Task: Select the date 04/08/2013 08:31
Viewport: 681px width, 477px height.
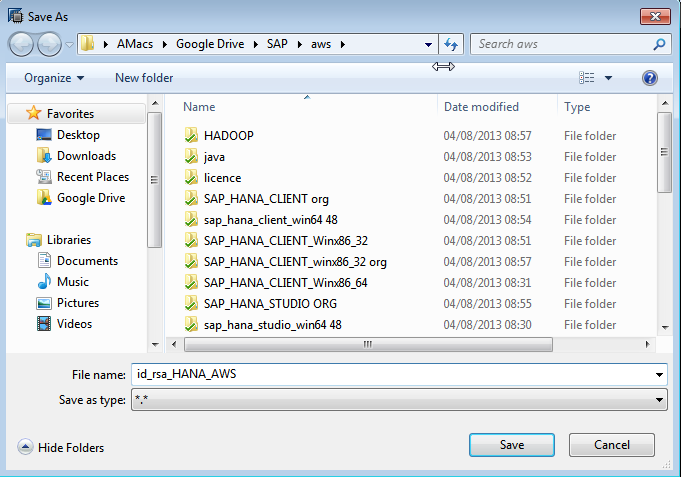Action: (x=487, y=283)
